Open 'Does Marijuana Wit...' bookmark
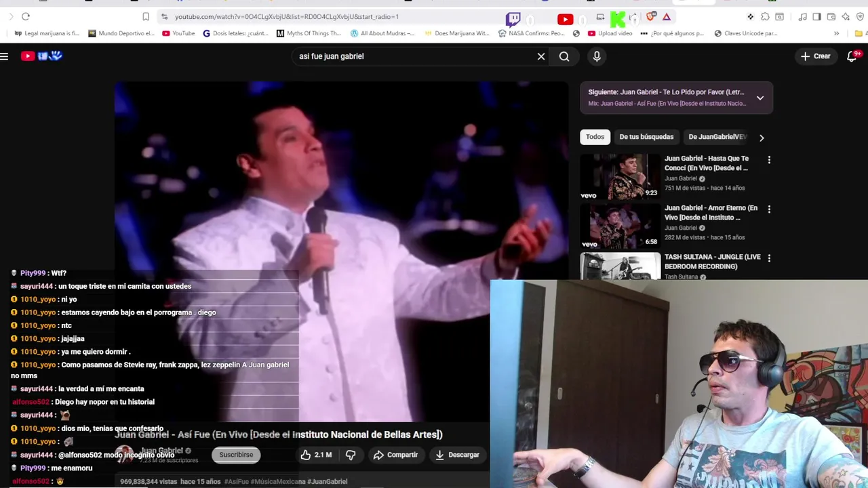This screenshot has height=488, width=868. 456,33
